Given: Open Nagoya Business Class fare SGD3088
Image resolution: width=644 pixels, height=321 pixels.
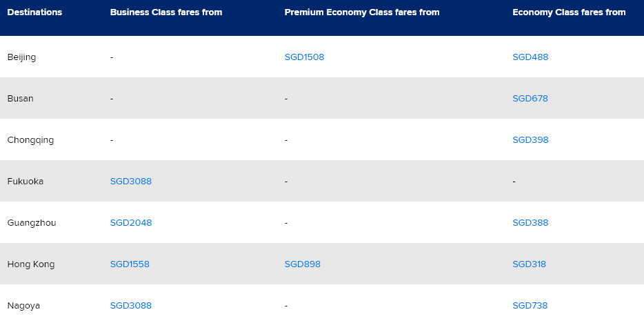Looking at the screenshot, I should tap(131, 306).
